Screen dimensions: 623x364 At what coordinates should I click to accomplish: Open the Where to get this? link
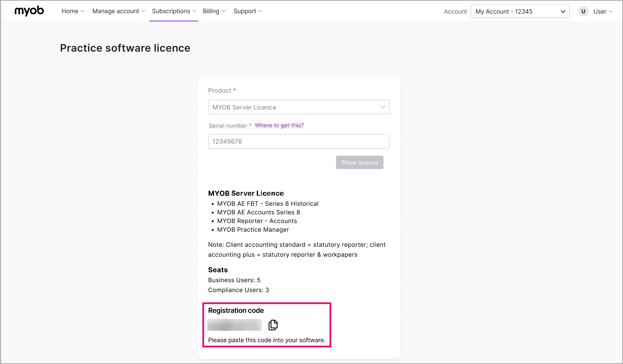pyautogui.click(x=279, y=125)
